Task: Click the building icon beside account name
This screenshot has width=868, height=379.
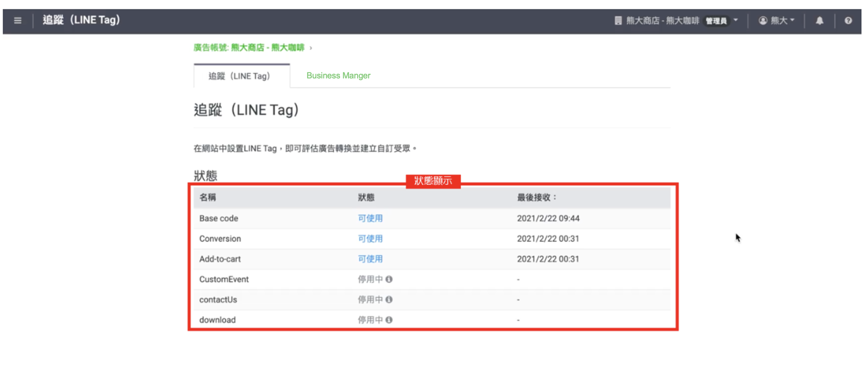Action: point(618,20)
